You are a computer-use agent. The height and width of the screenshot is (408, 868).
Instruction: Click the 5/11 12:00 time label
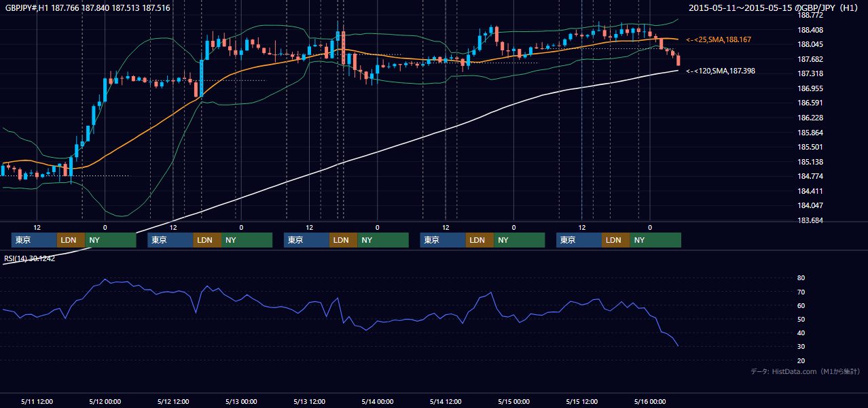[x=37, y=401]
